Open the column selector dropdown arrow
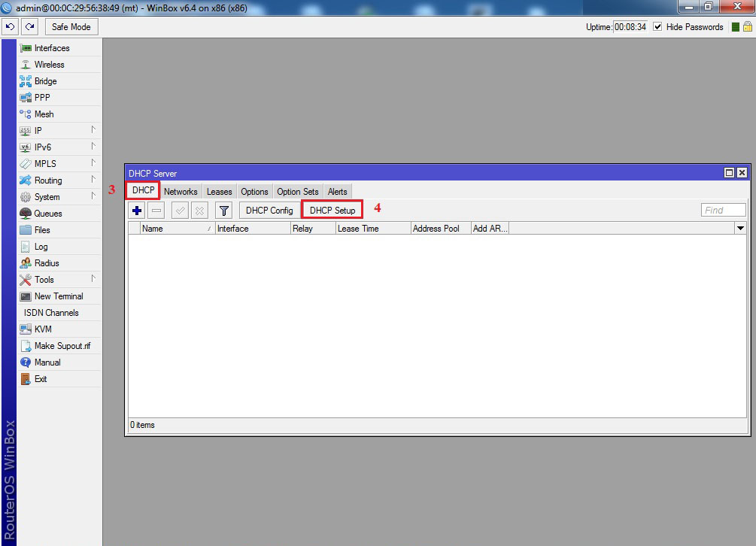Image resolution: width=756 pixels, height=546 pixels. click(740, 229)
